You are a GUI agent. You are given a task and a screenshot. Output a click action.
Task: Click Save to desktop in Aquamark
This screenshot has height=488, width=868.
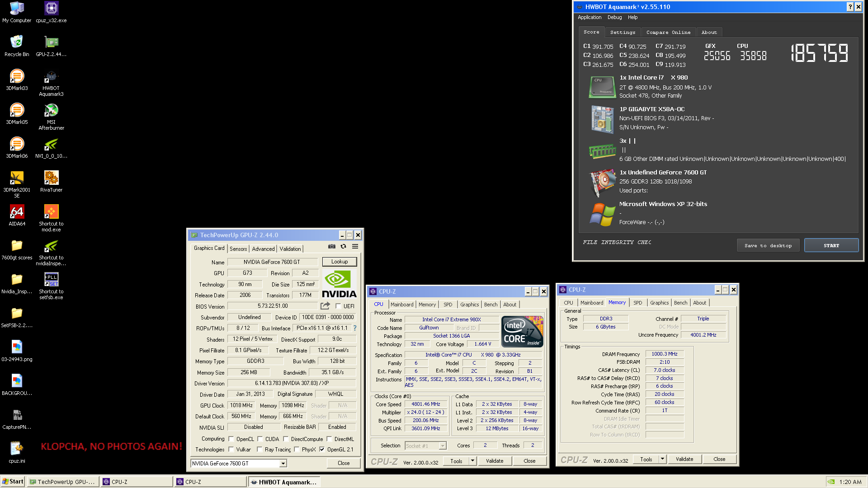point(768,245)
